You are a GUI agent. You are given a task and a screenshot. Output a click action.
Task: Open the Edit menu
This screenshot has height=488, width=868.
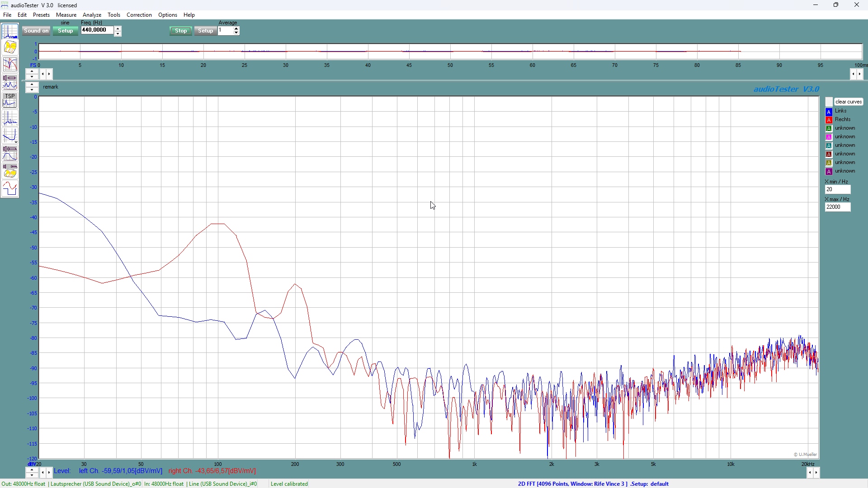22,15
